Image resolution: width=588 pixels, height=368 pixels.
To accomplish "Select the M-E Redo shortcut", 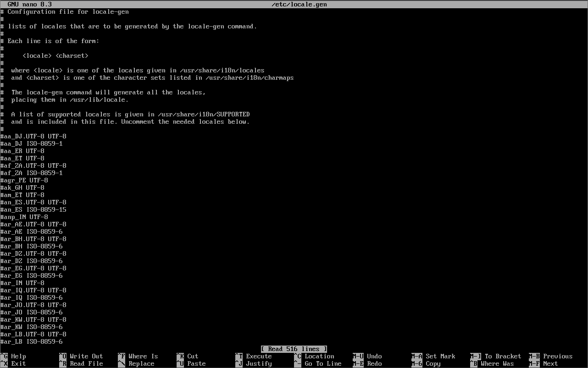I will coord(367,363).
